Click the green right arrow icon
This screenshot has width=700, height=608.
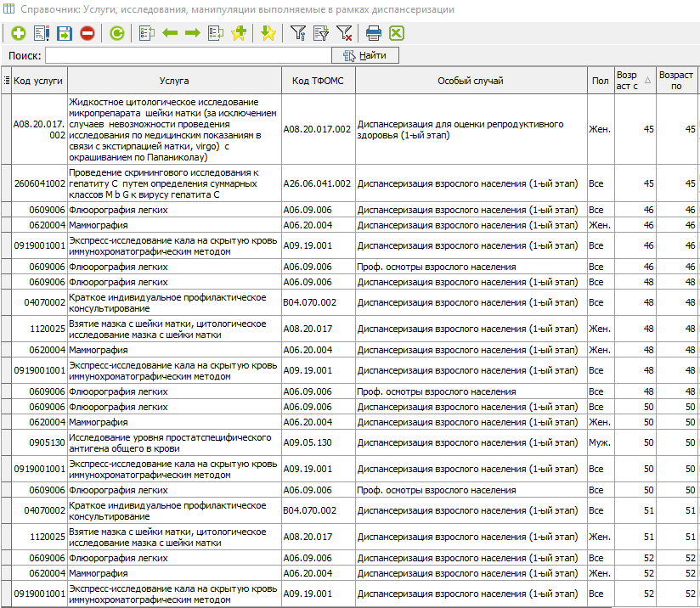192,34
